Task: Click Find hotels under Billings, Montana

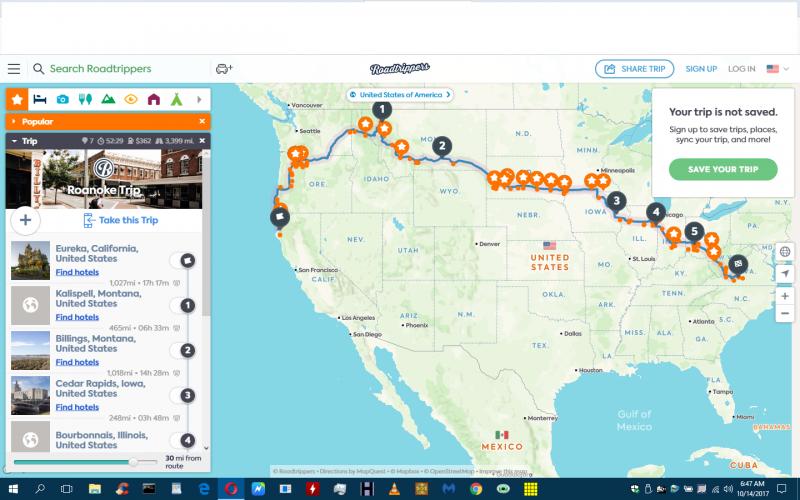Action: 77,362
